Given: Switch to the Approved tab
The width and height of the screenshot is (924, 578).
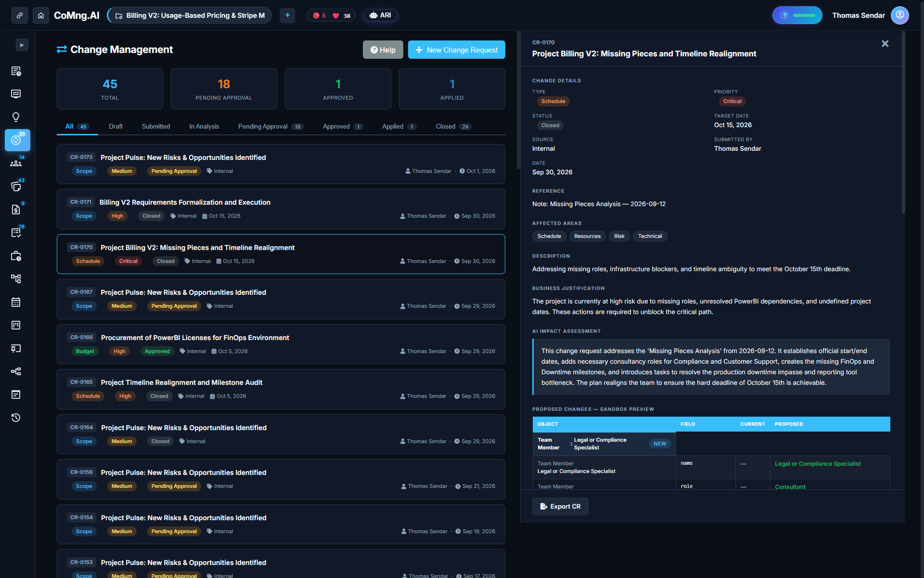Looking at the screenshot, I should pyautogui.click(x=343, y=127).
